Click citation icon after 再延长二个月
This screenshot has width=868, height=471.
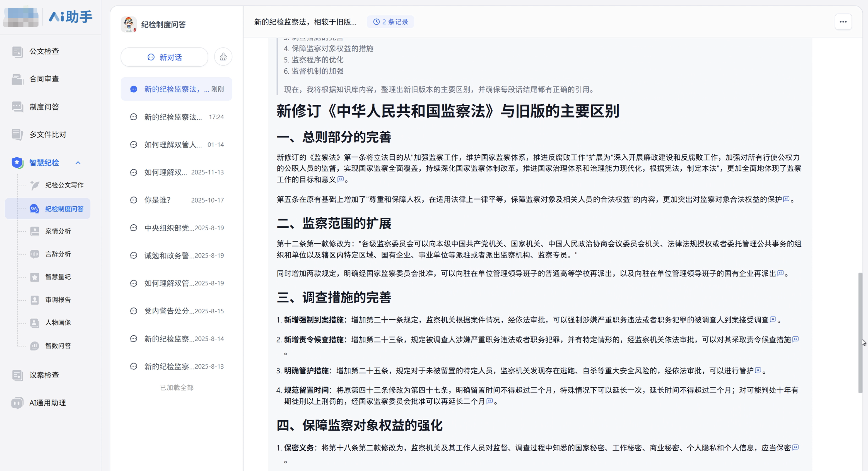tap(490, 401)
